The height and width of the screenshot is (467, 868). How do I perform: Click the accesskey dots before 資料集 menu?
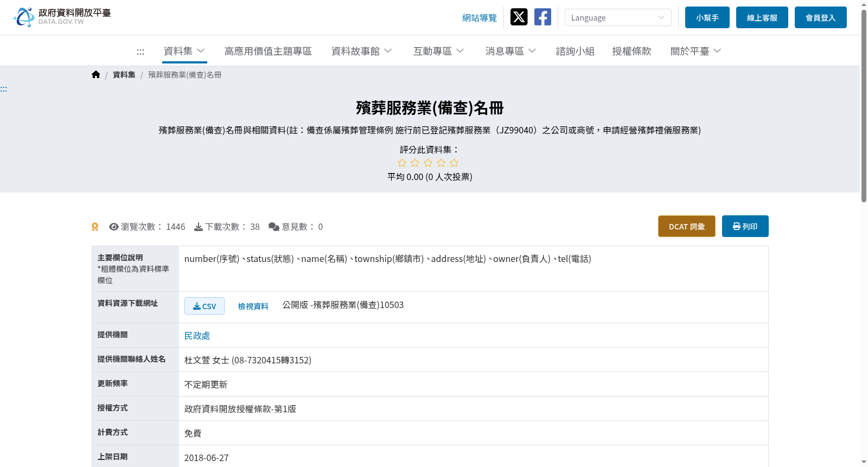[x=141, y=52]
